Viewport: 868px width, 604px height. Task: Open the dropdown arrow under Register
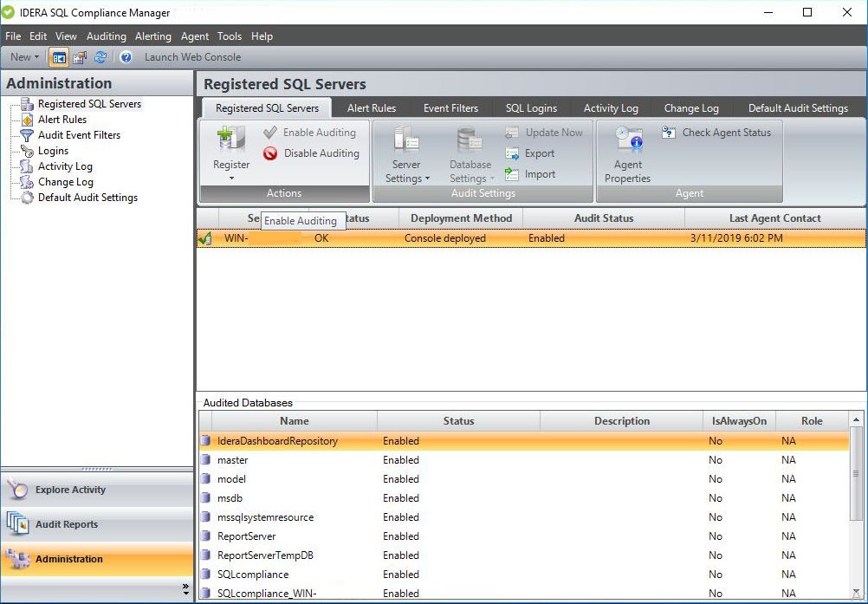tap(231, 179)
